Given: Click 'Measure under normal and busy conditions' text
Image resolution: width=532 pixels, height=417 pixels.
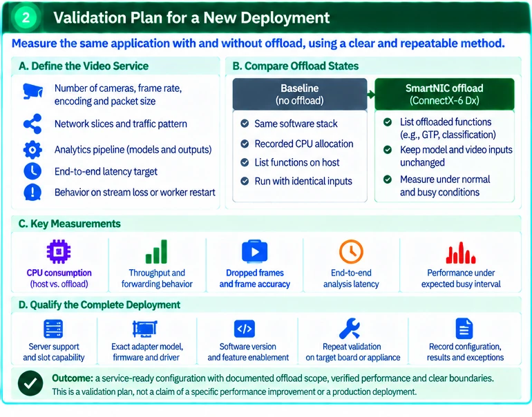Looking at the screenshot, I should click(x=445, y=186).
